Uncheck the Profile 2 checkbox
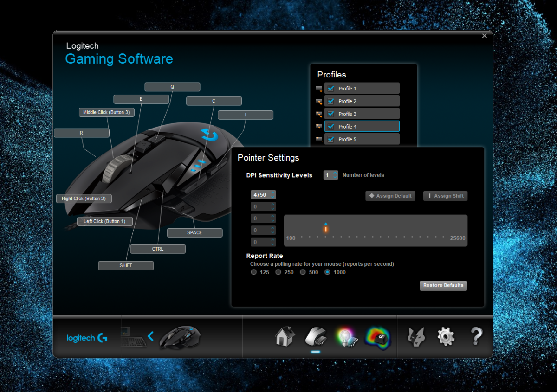The image size is (557, 392). [331, 101]
